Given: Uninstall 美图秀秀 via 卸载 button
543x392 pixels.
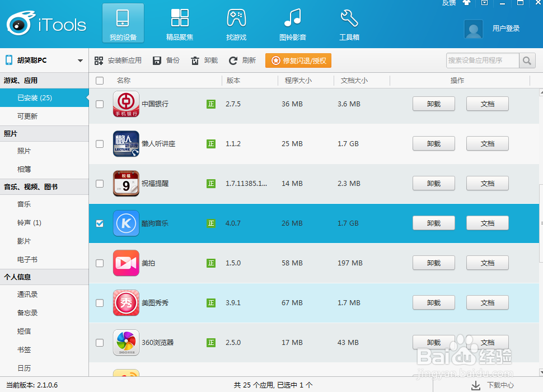Looking at the screenshot, I should (434, 303).
